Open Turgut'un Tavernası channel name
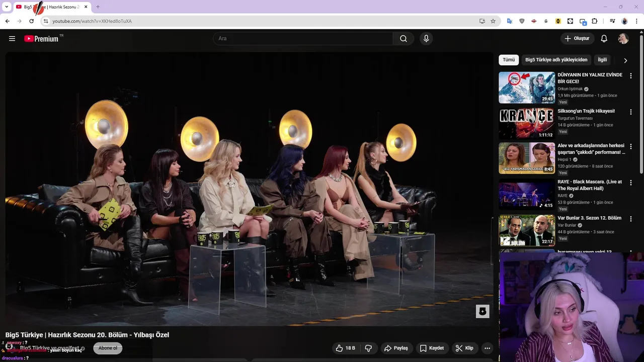The height and width of the screenshot is (362, 644). [x=575, y=118]
